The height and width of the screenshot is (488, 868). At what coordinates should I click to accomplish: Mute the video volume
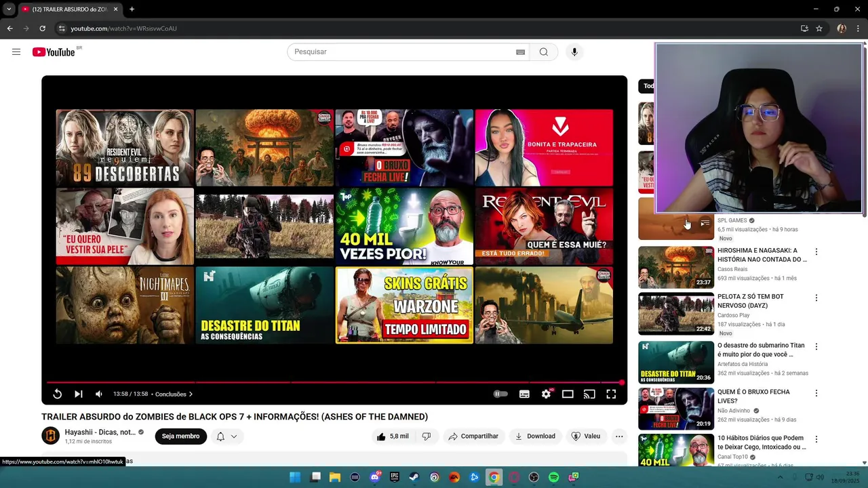pos(99,394)
